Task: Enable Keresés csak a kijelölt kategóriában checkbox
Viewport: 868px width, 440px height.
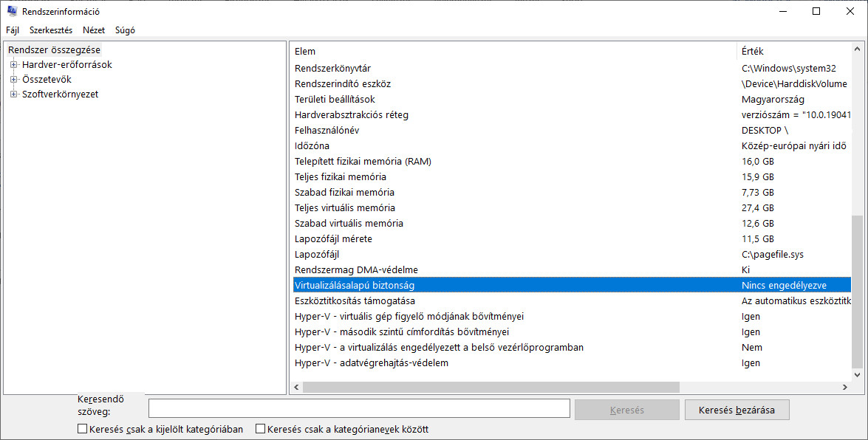Action: tap(83, 429)
